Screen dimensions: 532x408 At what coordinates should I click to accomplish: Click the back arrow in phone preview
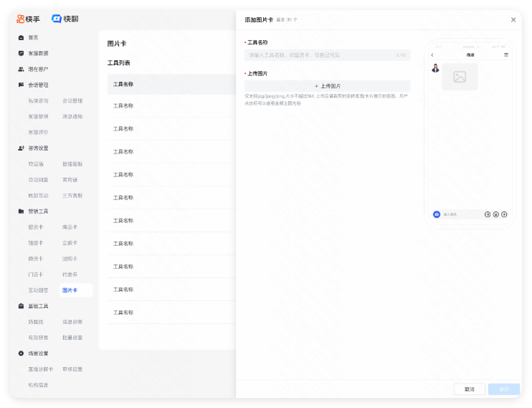click(432, 54)
